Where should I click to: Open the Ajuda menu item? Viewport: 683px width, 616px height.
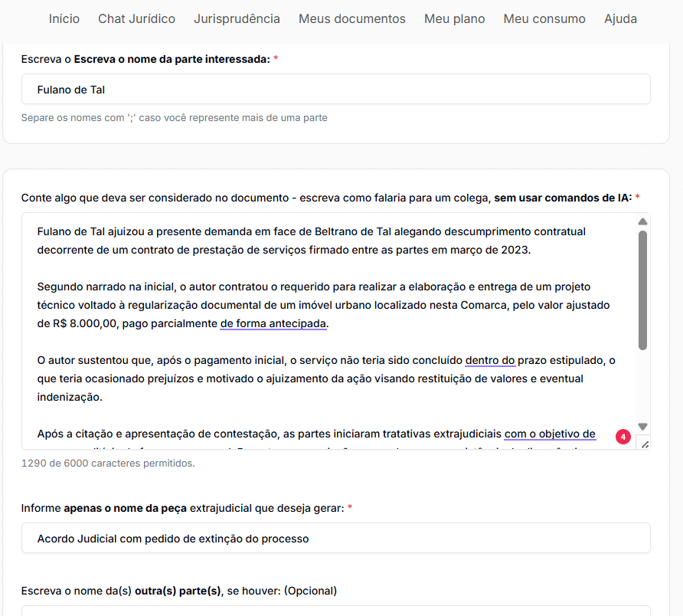click(620, 18)
